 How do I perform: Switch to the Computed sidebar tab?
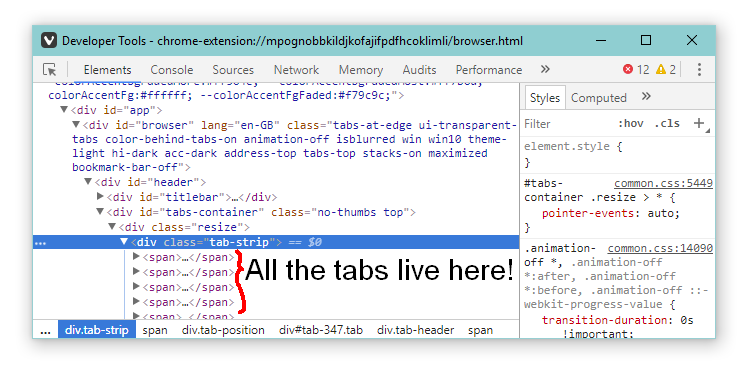598,98
